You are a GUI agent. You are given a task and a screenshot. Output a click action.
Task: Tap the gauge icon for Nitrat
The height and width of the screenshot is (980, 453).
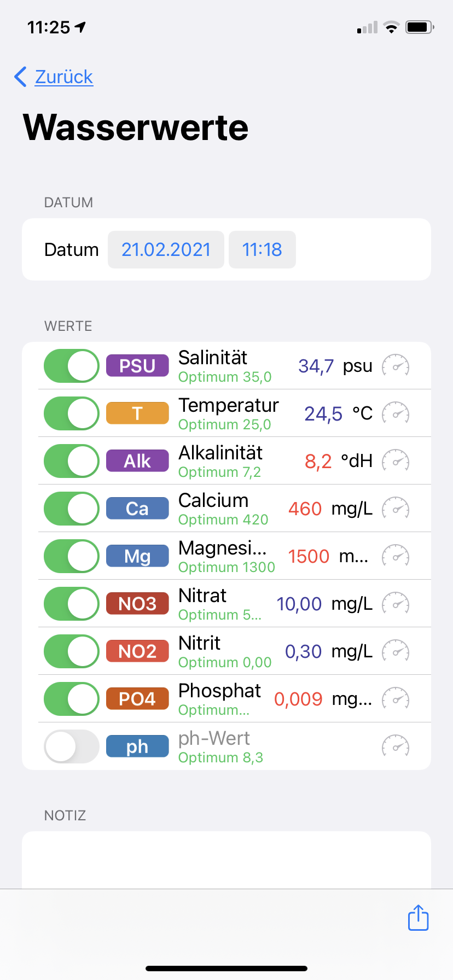395,604
